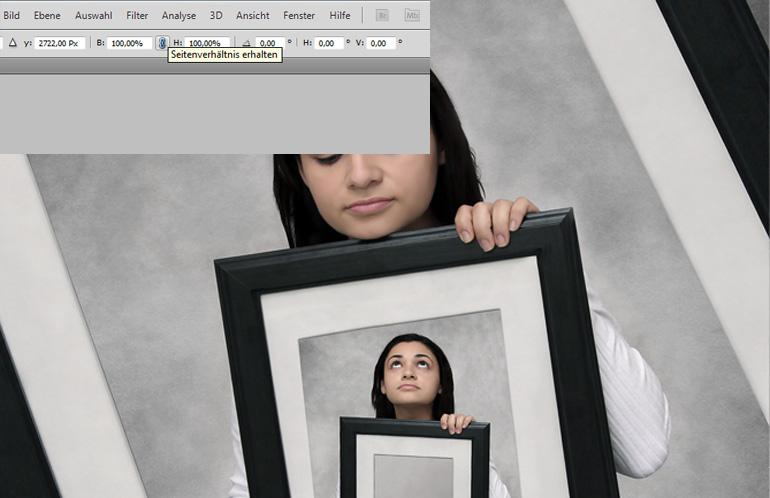770x498 pixels.
Task: Open the Bild menu
Action: tap(11, 15)
